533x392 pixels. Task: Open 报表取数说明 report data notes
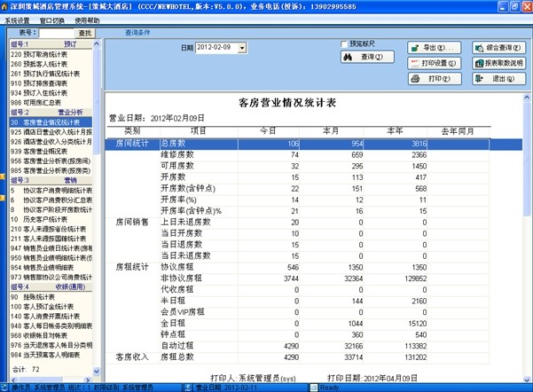pyautogui.click(x=499, y=63)
